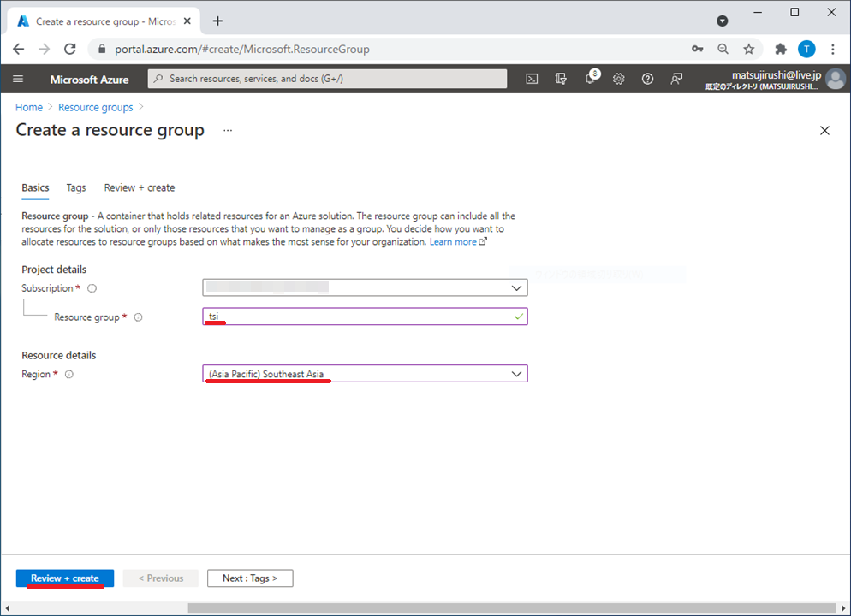
Task: Click the browser forward arrow
Action: pyautogui.click(x=45, y=50)
